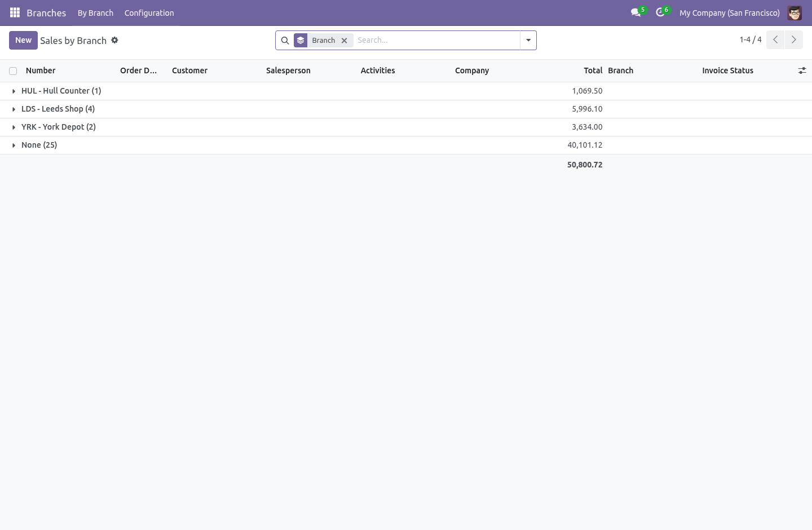Sort by the Total column header
Screen dimensions: 812x530
[593, 70]
